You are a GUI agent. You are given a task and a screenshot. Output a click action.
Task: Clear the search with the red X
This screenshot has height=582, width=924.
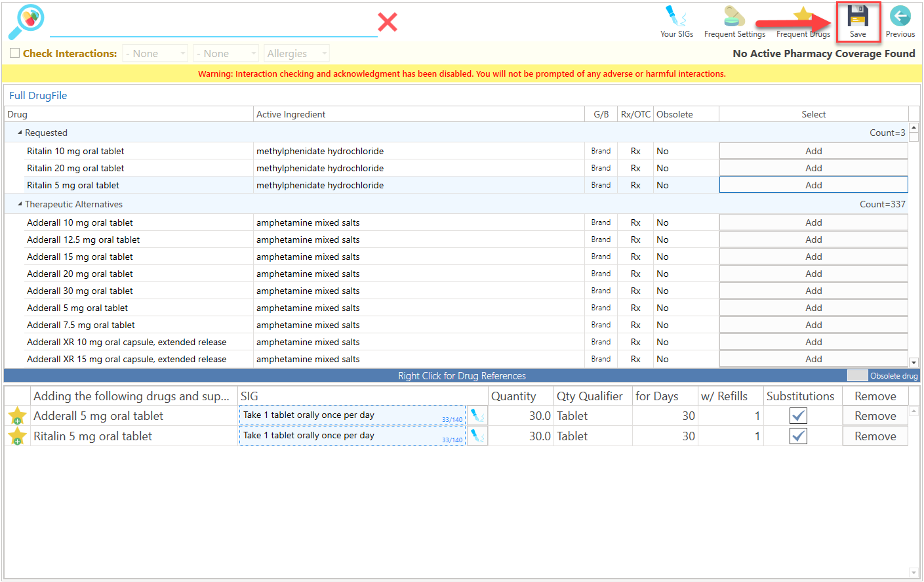coord(388,22)
